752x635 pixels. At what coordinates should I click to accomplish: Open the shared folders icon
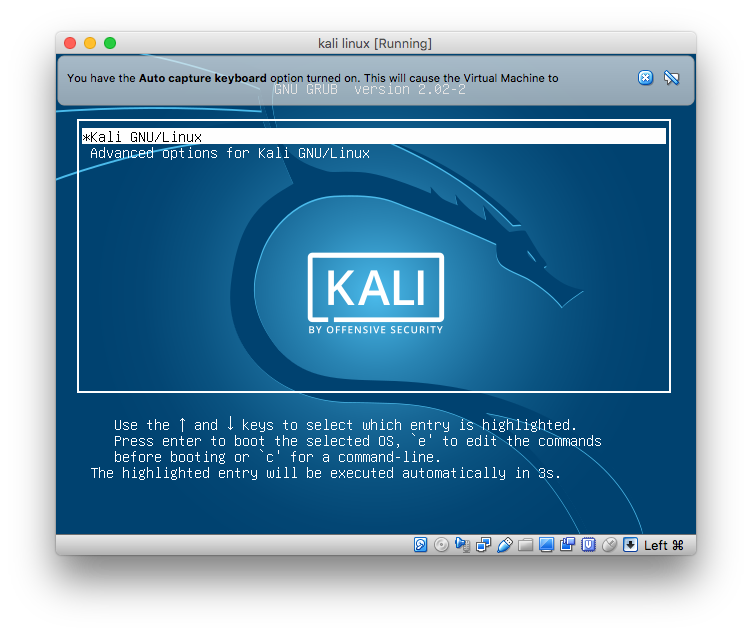point(525,545)
